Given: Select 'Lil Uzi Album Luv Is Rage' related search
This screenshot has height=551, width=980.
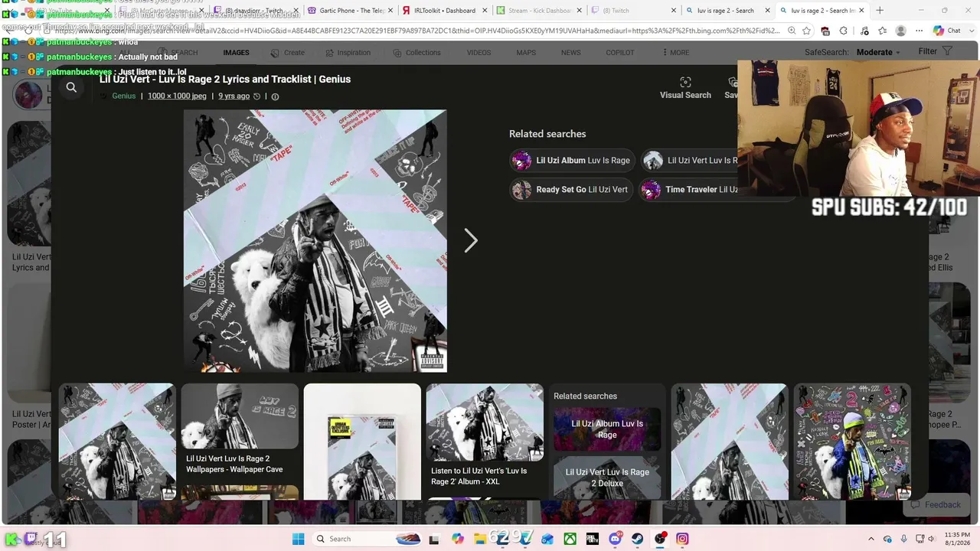Looking at the screenshot, I should [572, 161].
